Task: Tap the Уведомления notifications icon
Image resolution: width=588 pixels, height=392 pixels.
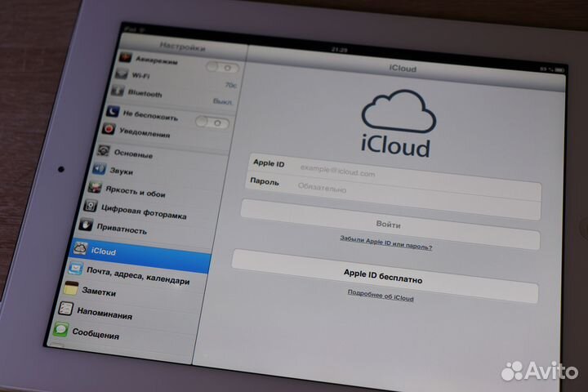Action: tap(109, 129)
